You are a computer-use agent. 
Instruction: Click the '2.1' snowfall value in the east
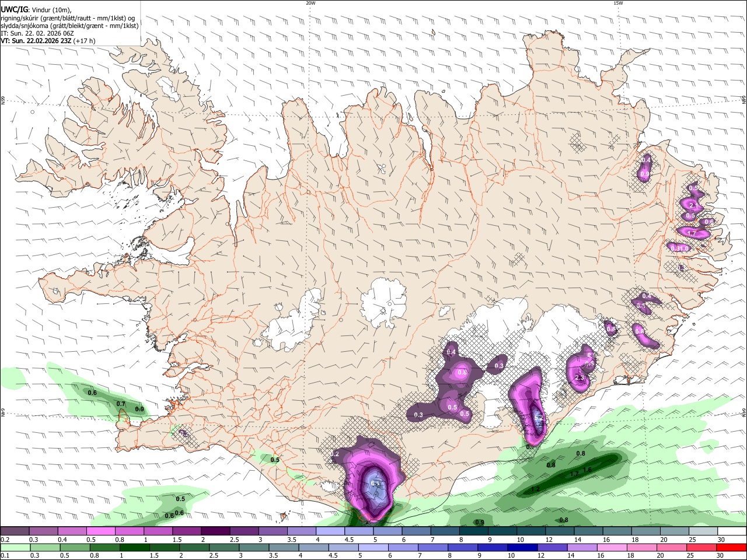tap(694, 205)
